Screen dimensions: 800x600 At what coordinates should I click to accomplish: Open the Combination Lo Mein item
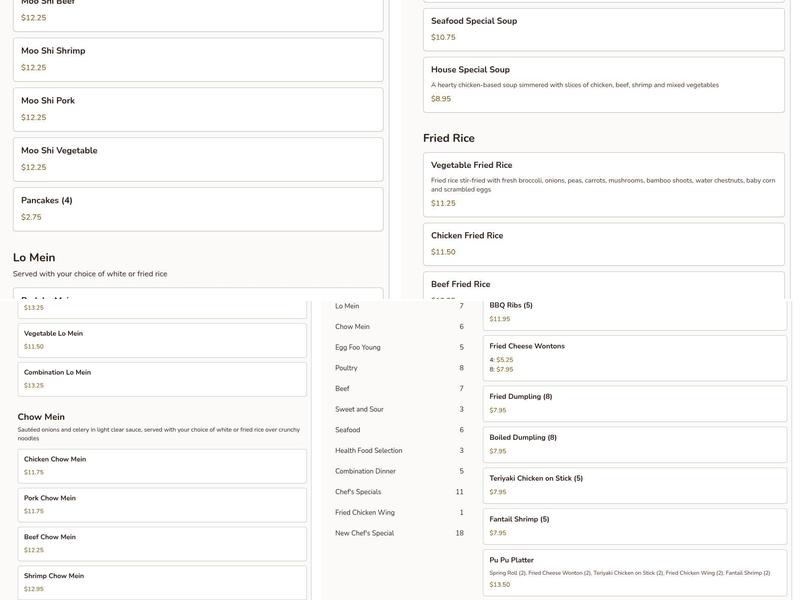(x=163, y=379)
